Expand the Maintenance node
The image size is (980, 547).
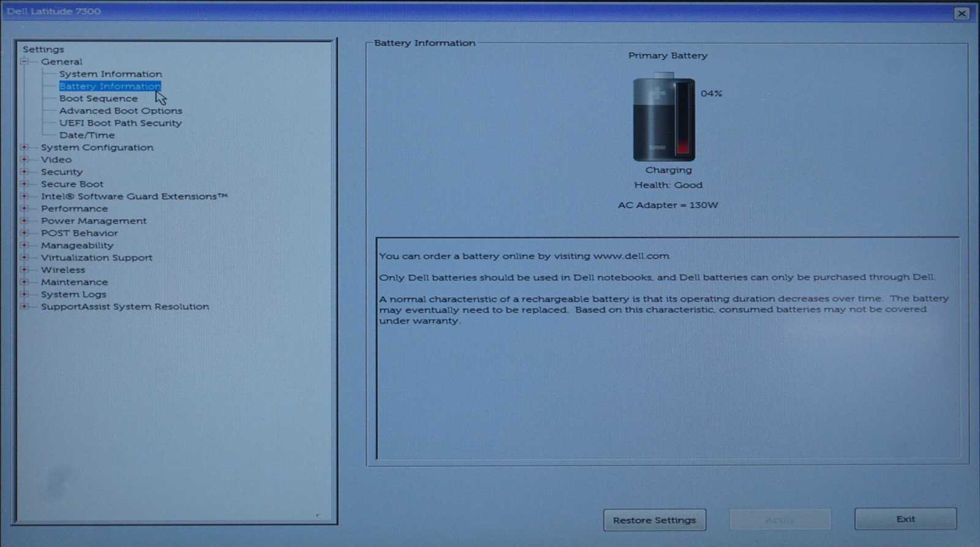point(24,282)
